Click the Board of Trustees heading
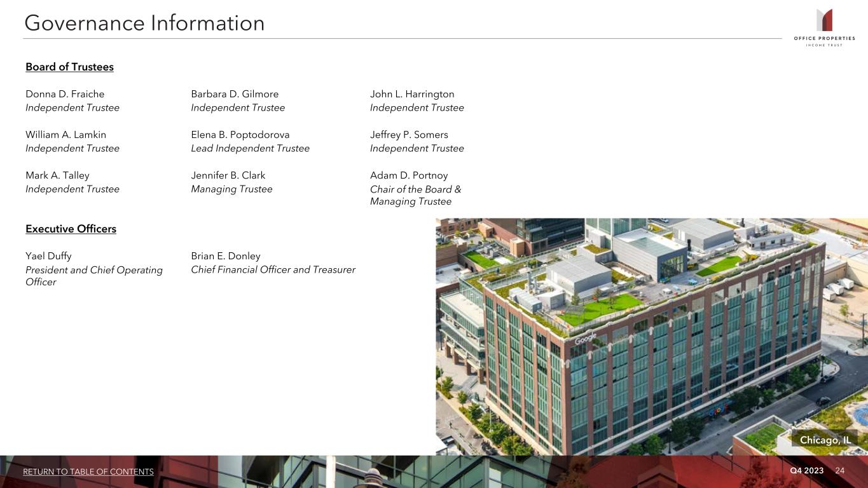 click(x=69, y=67)
